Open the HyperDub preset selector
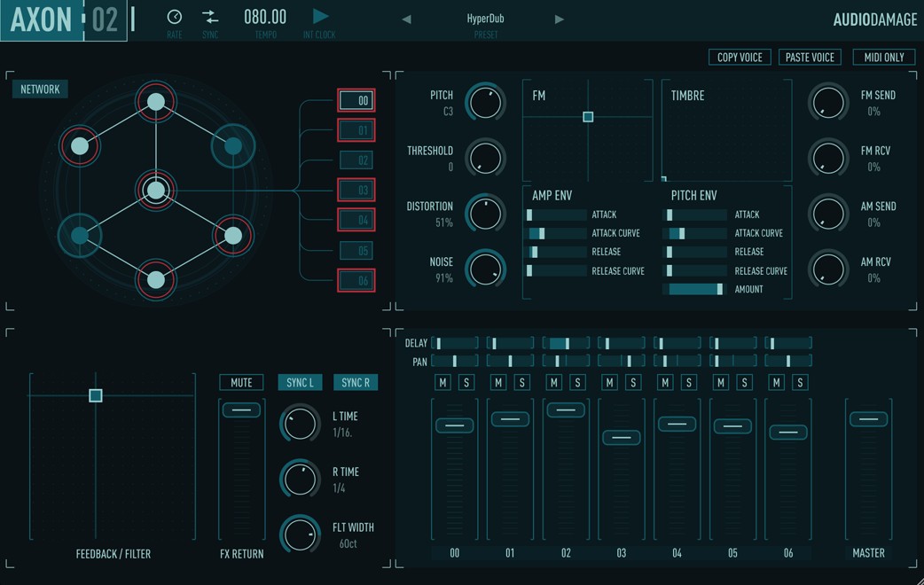 click(485, 19)
